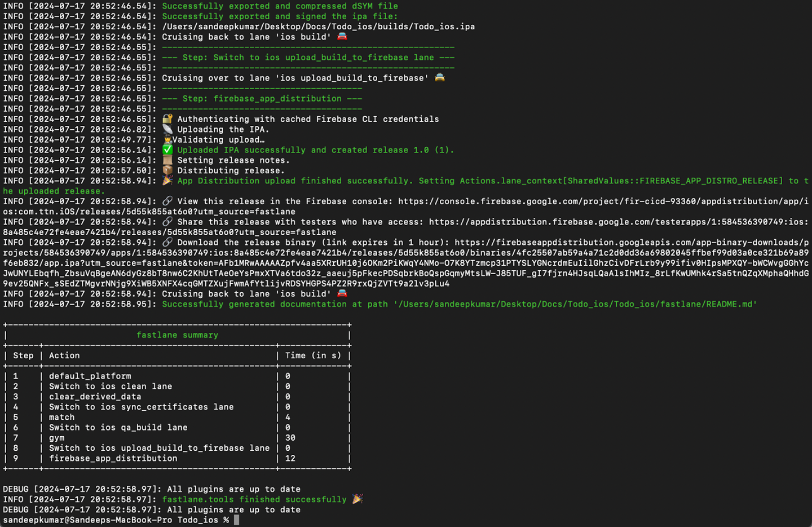Select 'clear_derived_data' in the summary table
Viewport: 812px width, 527px height.
click(x=95, y=397)
